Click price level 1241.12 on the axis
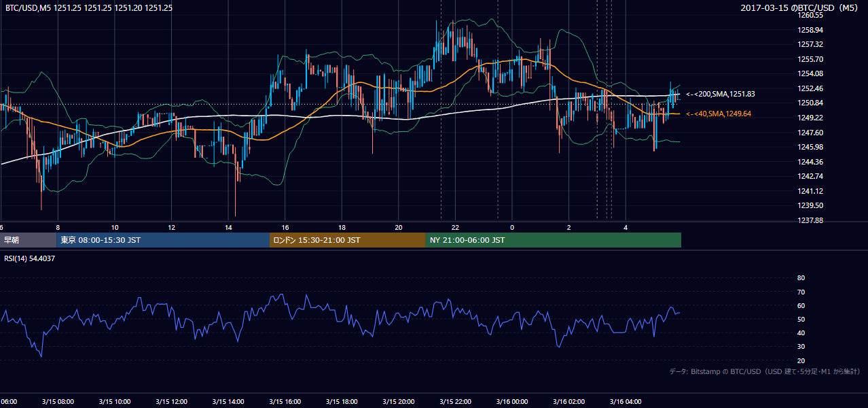 pyautogui.click(x=811, y=191)
